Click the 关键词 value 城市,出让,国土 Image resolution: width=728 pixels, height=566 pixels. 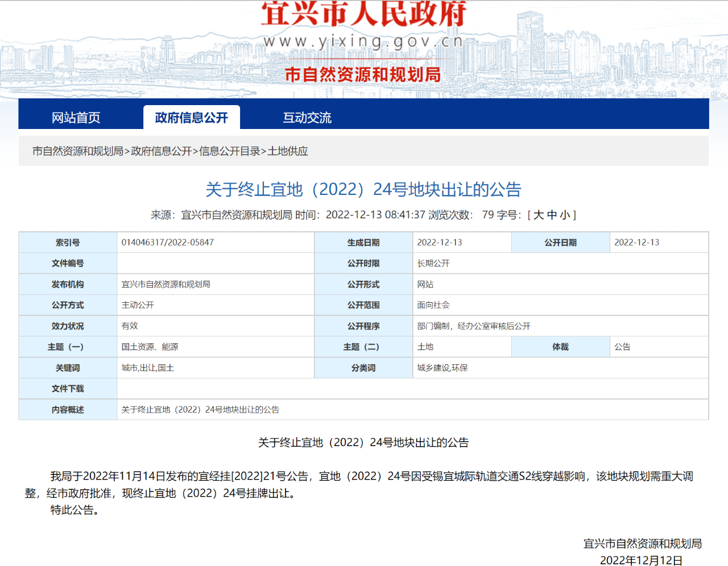(148, 368)
